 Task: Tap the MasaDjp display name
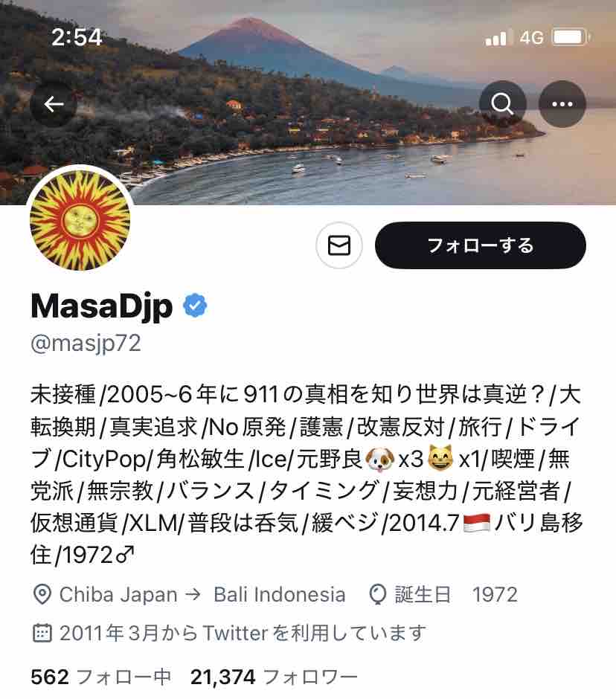[102, 306]
